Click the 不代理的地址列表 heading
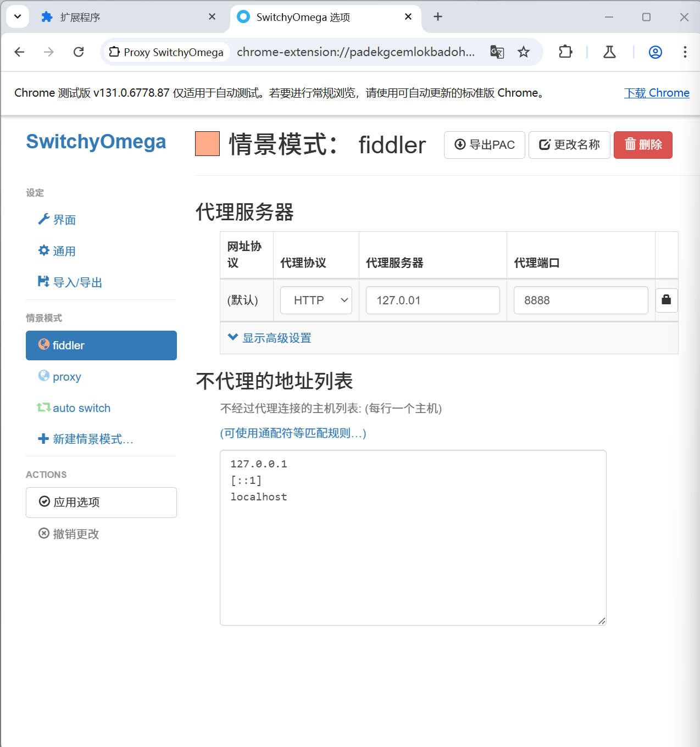Image resolution: width=700 pixels, height=747 pixels. pyautogui.click(x=274, y=381)
